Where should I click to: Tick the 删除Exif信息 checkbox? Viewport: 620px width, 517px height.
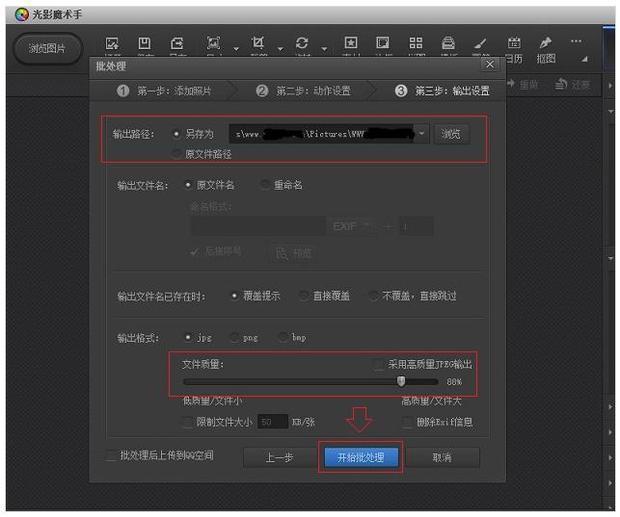pyautogui.click(x=409, y=422)
